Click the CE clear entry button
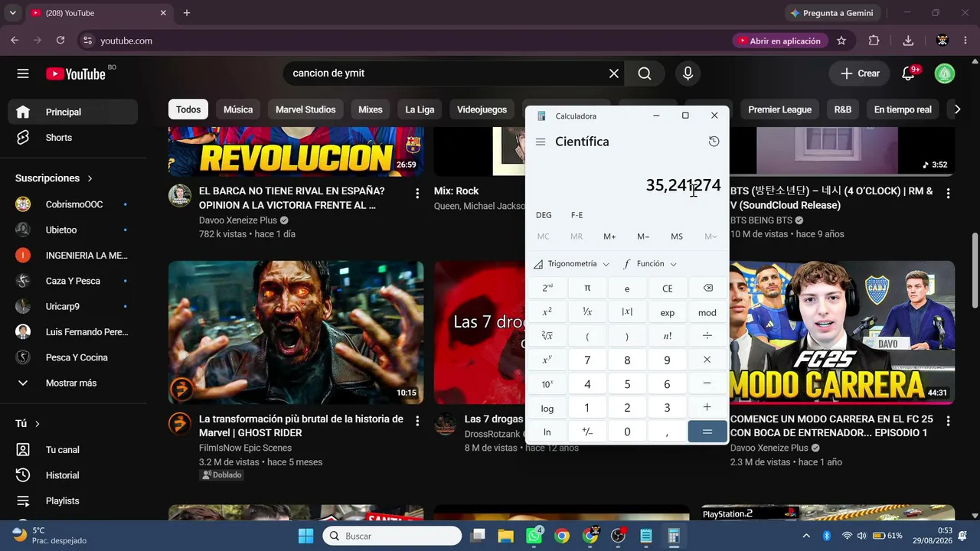This screenshot has width=980, height=551. pos(668,289)
